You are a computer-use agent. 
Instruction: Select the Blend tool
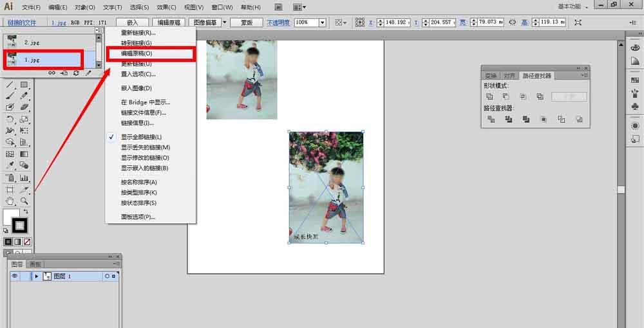click(24, 165)
